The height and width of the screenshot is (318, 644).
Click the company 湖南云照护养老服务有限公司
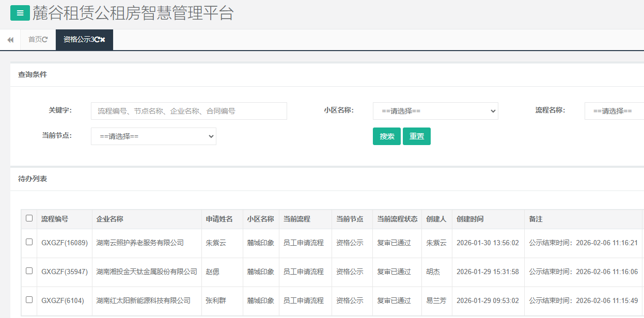(x=140, y=243)
